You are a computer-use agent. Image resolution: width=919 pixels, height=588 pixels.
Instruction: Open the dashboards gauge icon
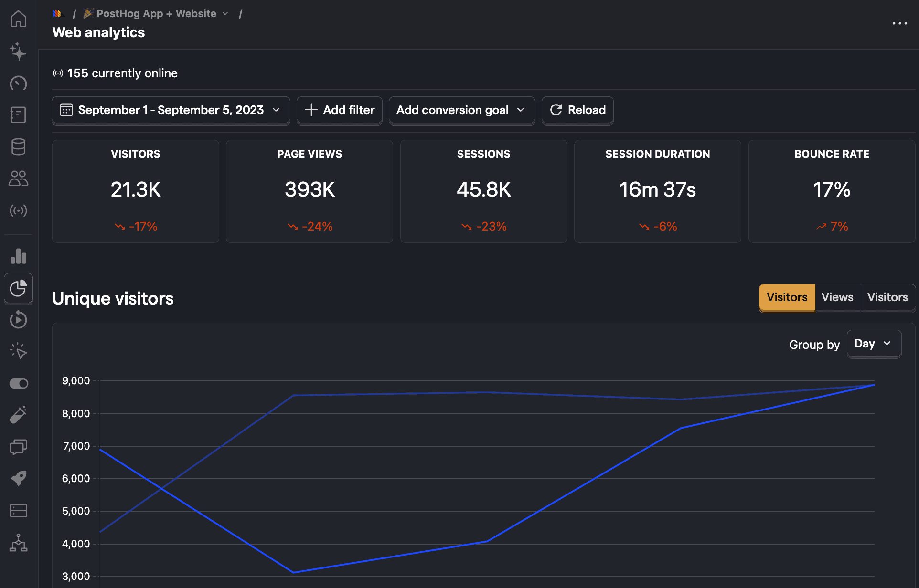click(x=19, y=83)
